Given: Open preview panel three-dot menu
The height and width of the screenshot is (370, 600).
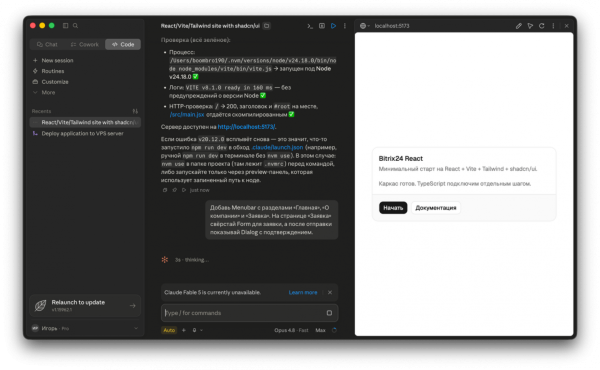Looking at the screenshot, I should 553,26.
